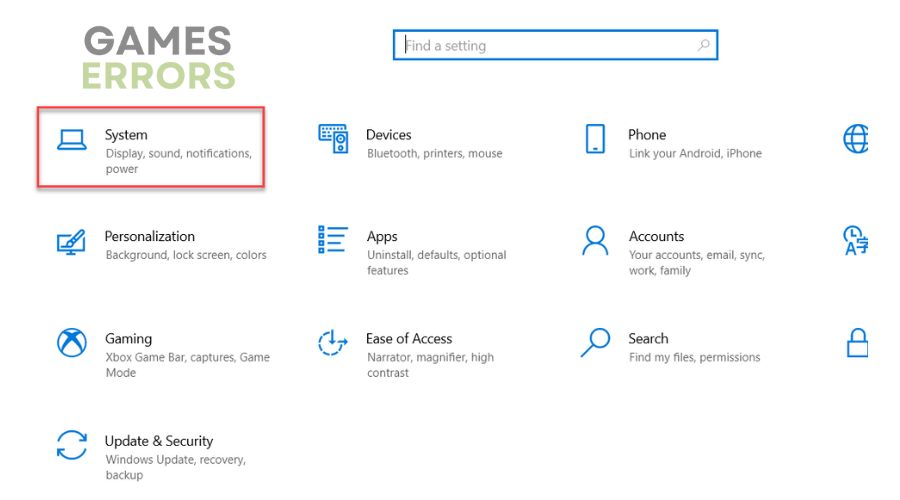Click 'Narrator, magnifier, high contrast' description
This screenshot has width=900, height=500.
click(430, 365)
